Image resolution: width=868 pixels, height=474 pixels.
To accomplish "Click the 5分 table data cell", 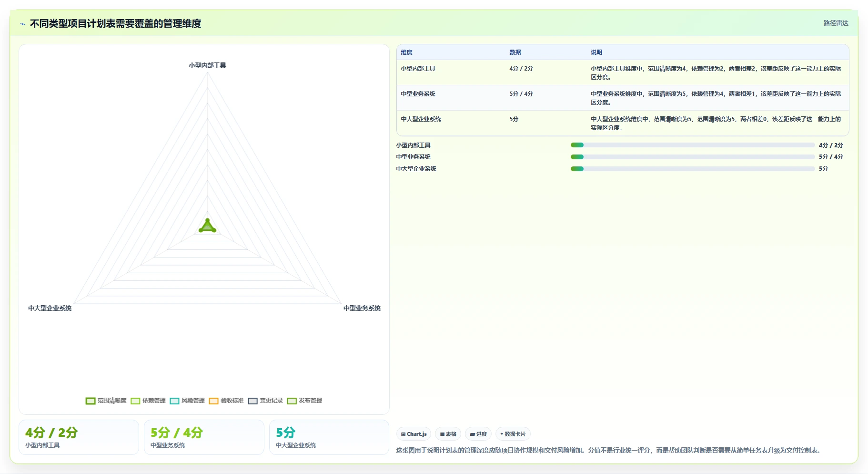I will [514, 119].
